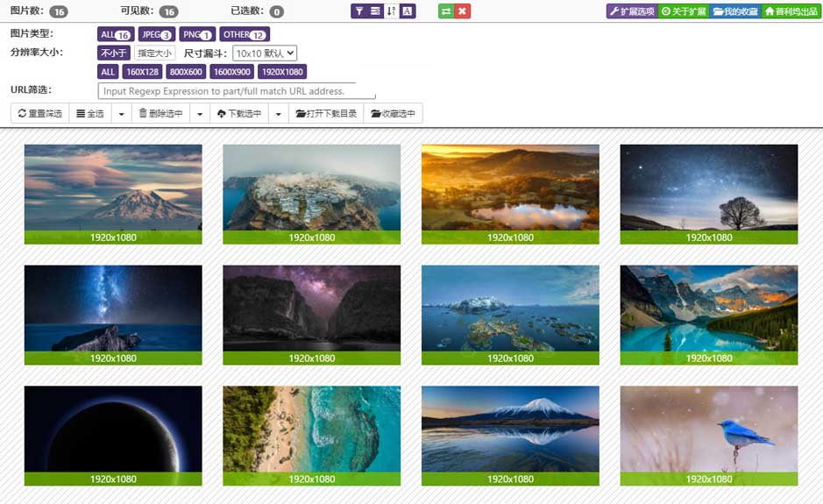The image size is (823, 504).
Task: Click the 可见数 16 count badge
Action: 168,11
